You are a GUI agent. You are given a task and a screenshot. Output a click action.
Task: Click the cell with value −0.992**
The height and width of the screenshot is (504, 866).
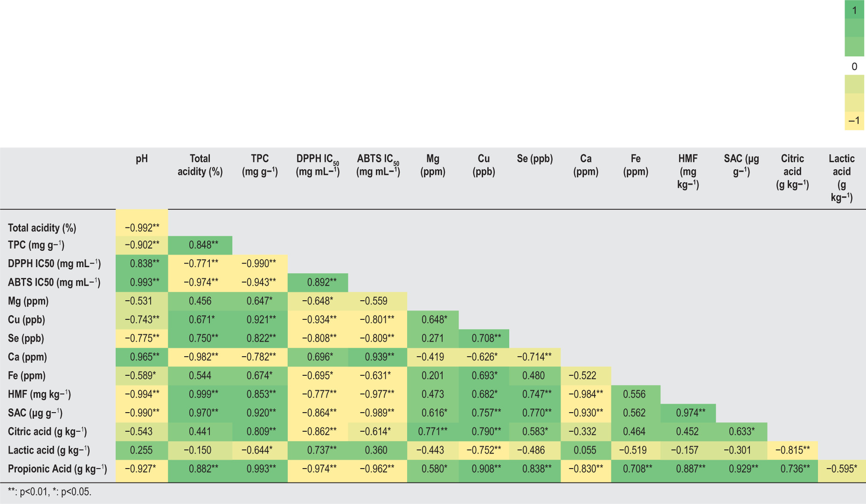[x=142, y=228]
